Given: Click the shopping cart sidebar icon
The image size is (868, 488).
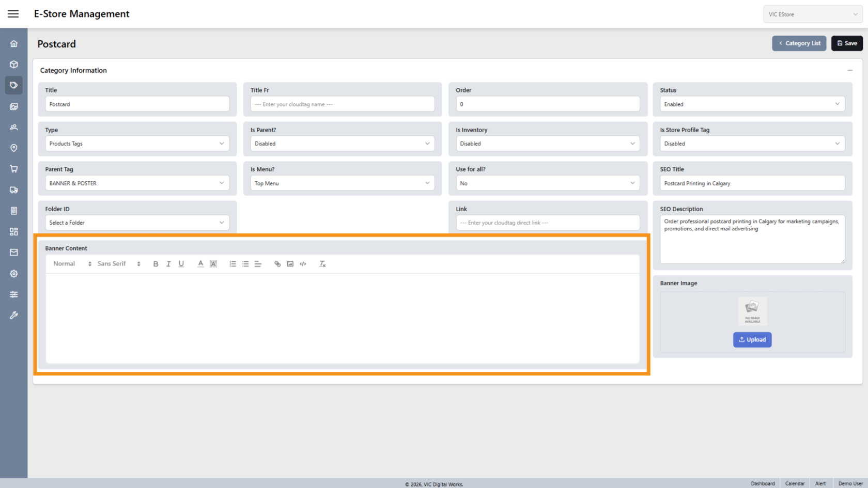Looking at the screenshot, I should (14, 169).
